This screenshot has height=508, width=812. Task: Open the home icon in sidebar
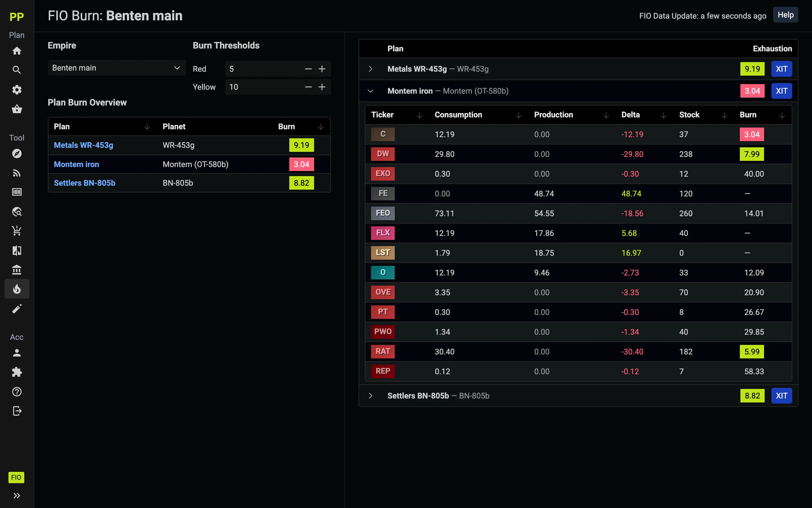(17, 51)
